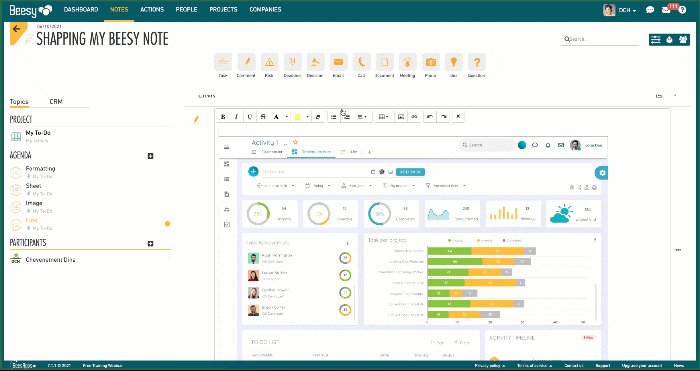Open the Projects menu item

coord(223,9)
